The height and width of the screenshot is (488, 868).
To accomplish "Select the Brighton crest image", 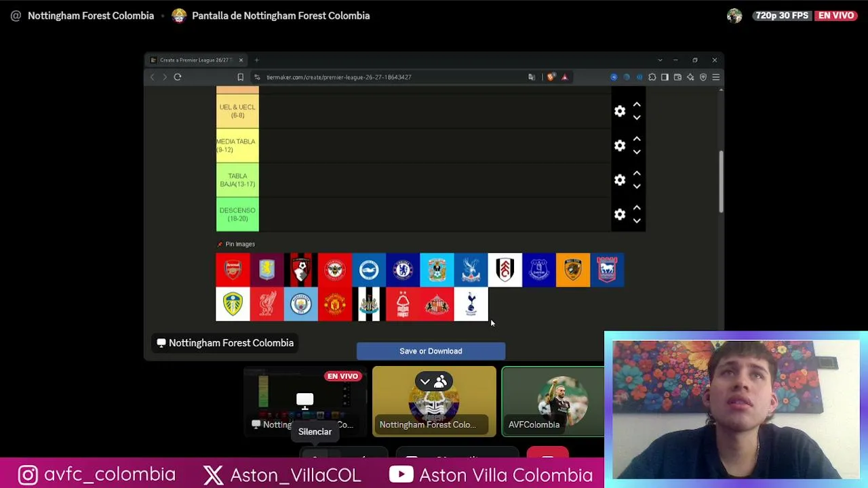I will pyautogui.click(x=369, y=270).
